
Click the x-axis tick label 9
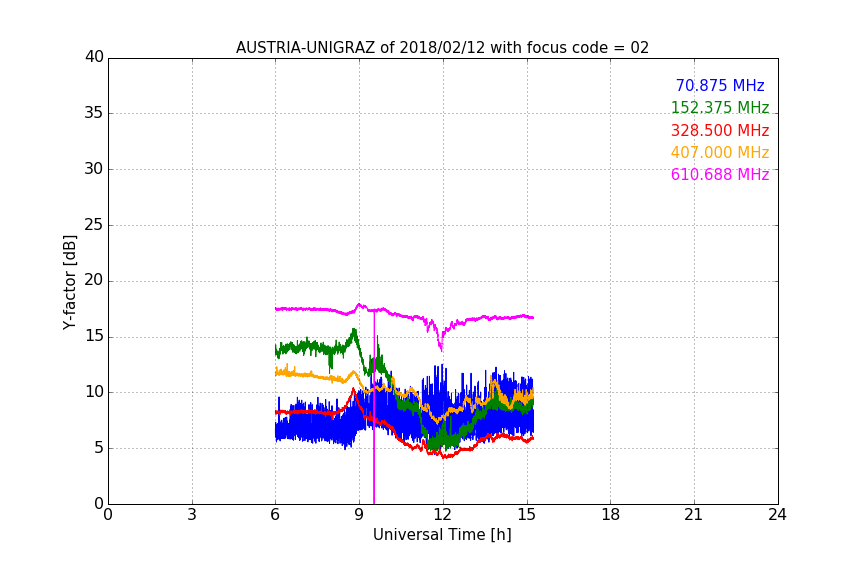tap(359, 515)
